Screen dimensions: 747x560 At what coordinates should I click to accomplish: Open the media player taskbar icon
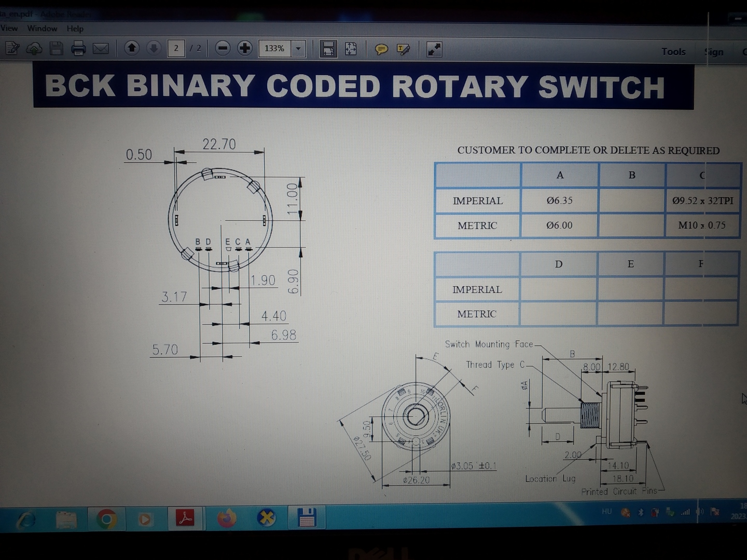click(145, 519)
